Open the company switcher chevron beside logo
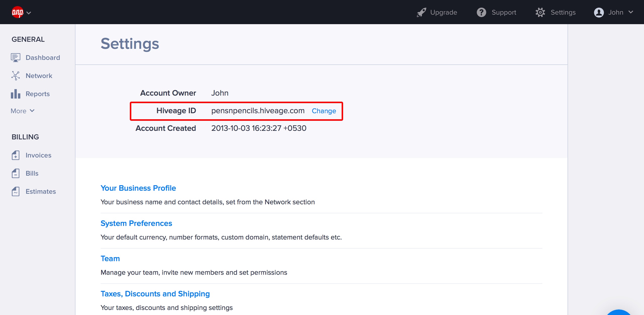 (x=29, y=13)
